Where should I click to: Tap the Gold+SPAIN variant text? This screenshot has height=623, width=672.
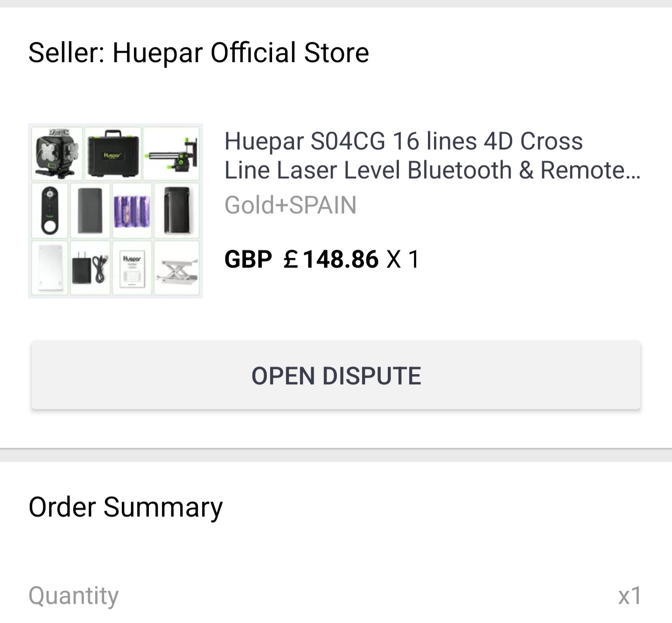coord(290,205)
